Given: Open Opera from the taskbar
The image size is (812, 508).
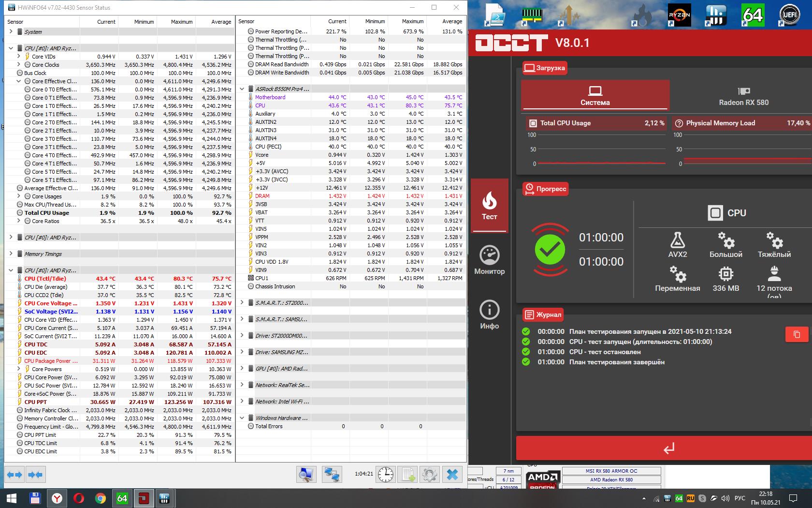Looking at the screenshot, I should [x=79, y=498].
